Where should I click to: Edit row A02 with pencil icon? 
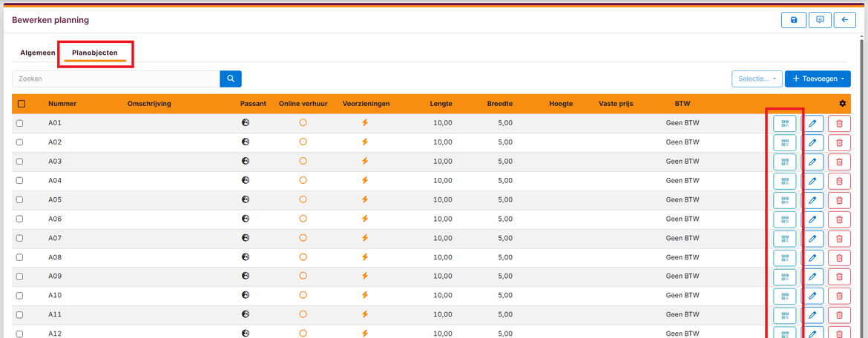tap(812, 143)
